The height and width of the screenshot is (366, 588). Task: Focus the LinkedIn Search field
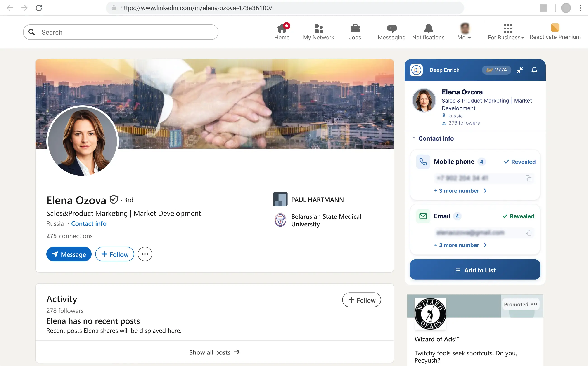(x=121, y=32)
